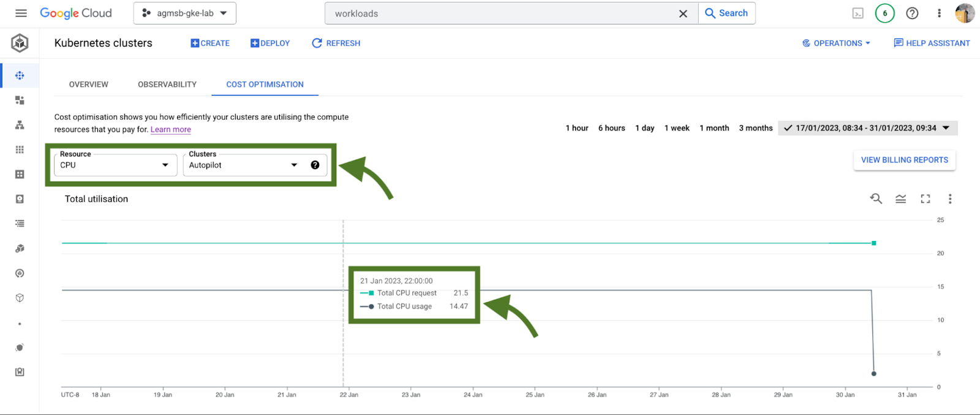Image resolution: width=980 pixels, height=415 pixels.
Task: Open the custom date range dropdown
Action: coord(867,128)
